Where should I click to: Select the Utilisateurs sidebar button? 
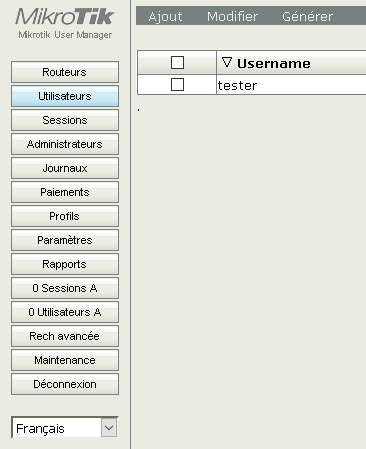pos(65,96)
